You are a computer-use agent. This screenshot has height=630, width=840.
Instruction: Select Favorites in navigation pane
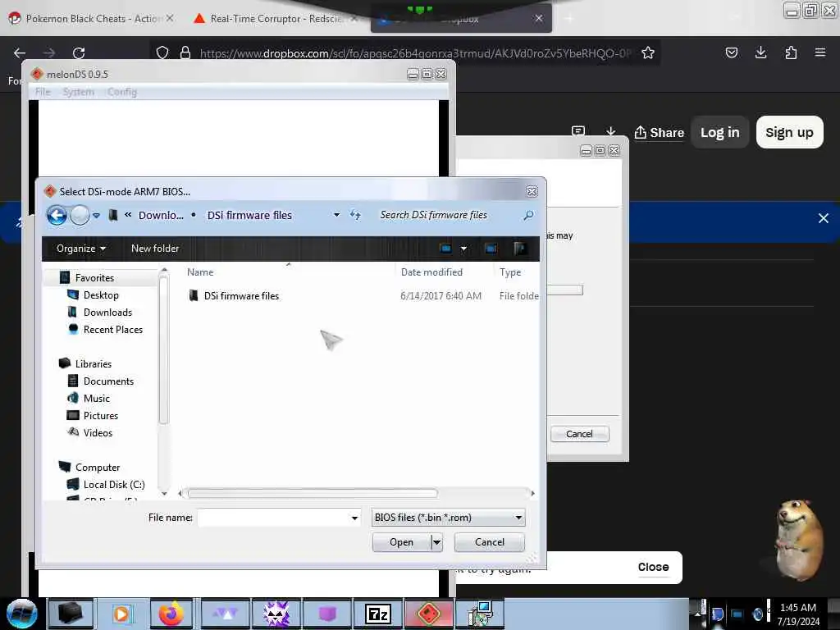[94, 277]
